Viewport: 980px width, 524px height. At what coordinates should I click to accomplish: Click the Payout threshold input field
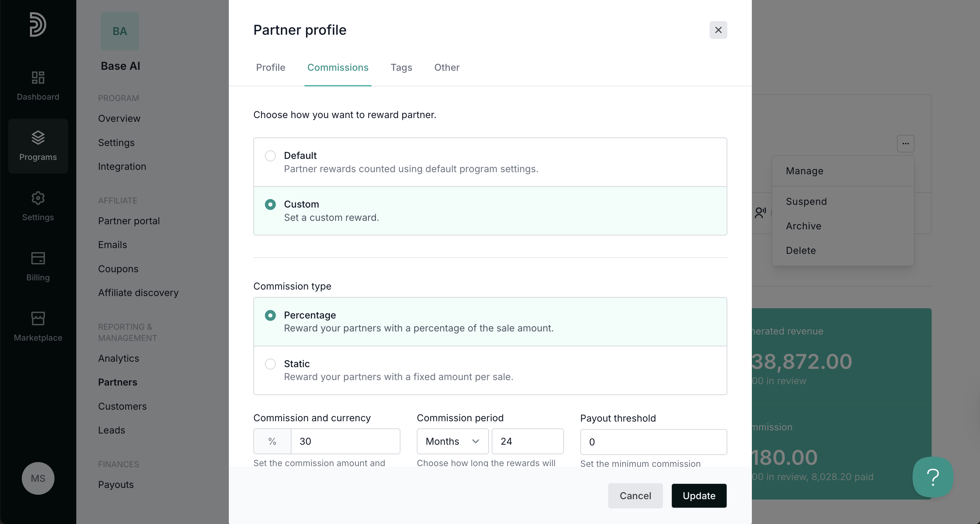pyautogui.click(x=653, y=442)
